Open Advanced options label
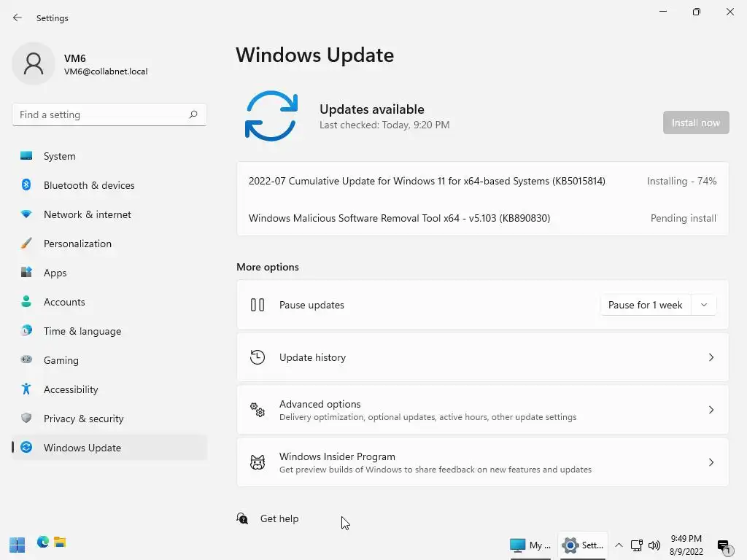The image size is (747, 560). [x=320, y=404]
